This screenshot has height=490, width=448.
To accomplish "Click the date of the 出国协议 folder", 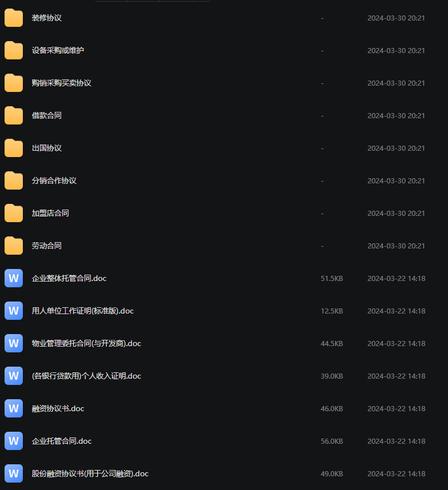I will [x=396, y=148].
